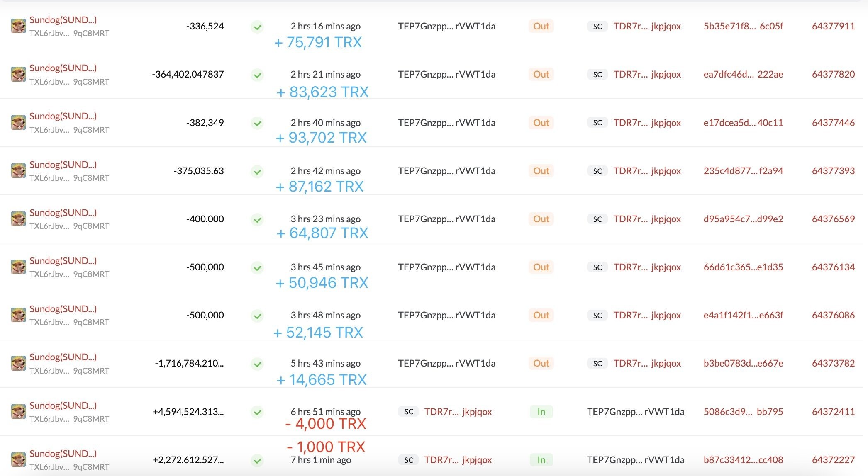
Task: Click the Out tag in the 5 hrs 43 mins ago row
Action: (x=541, y=363)
